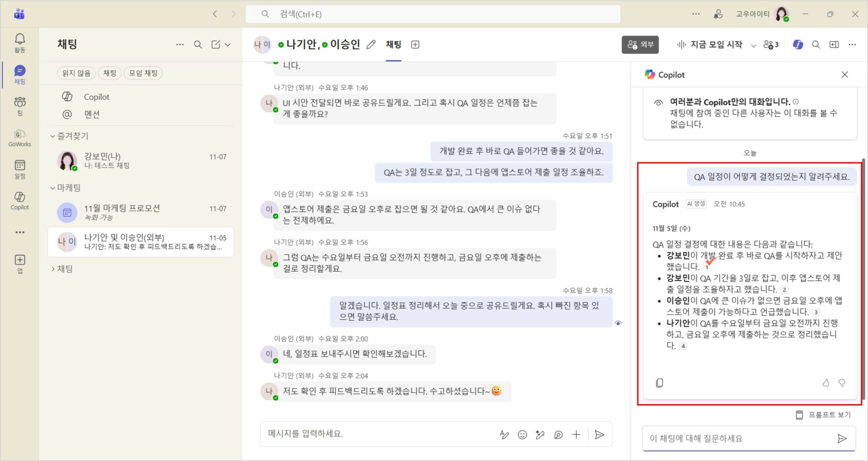Screen dimensions: 868x461
Task: Give thumbs down to Copilot answer
Action: click(841, 383)
